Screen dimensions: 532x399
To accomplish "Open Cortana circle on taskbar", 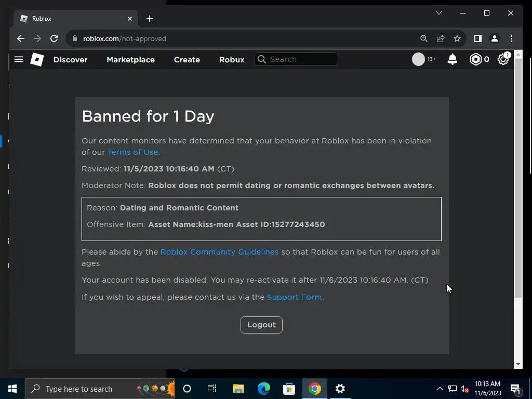I will (x=187, y=389).
